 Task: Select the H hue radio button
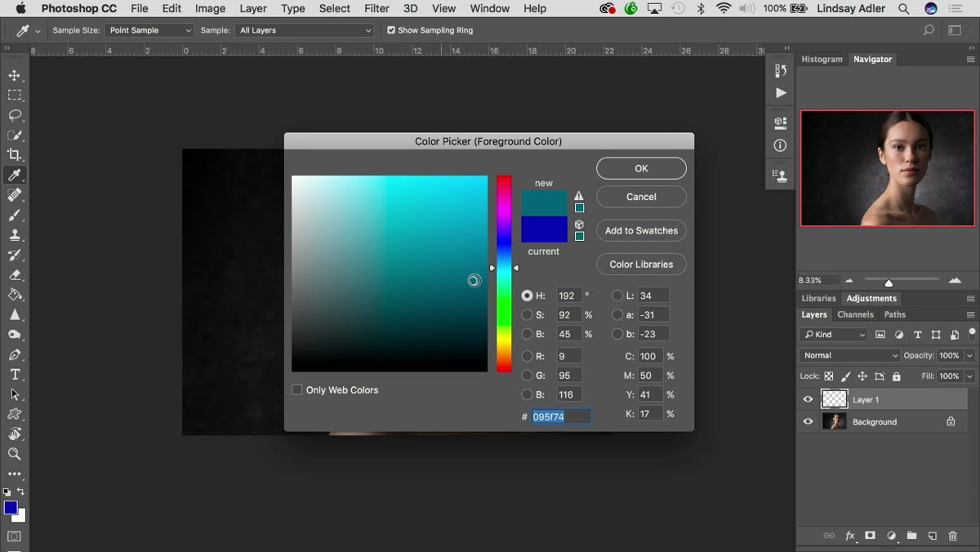[527, 296]
